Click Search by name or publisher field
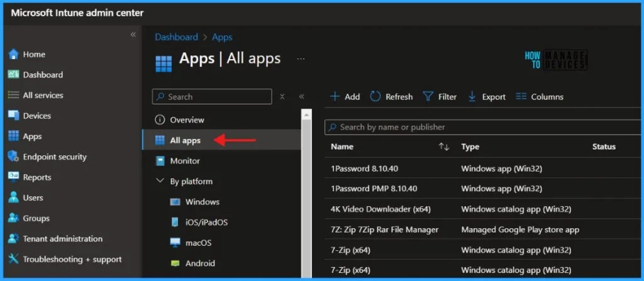The width and height of the screenshot is (644, 281). [x=482, y=127]
